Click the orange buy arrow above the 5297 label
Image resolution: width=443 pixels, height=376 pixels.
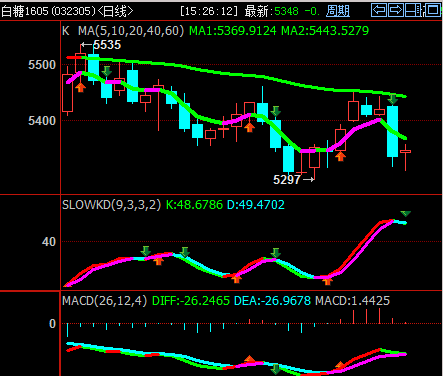[340, 156]
